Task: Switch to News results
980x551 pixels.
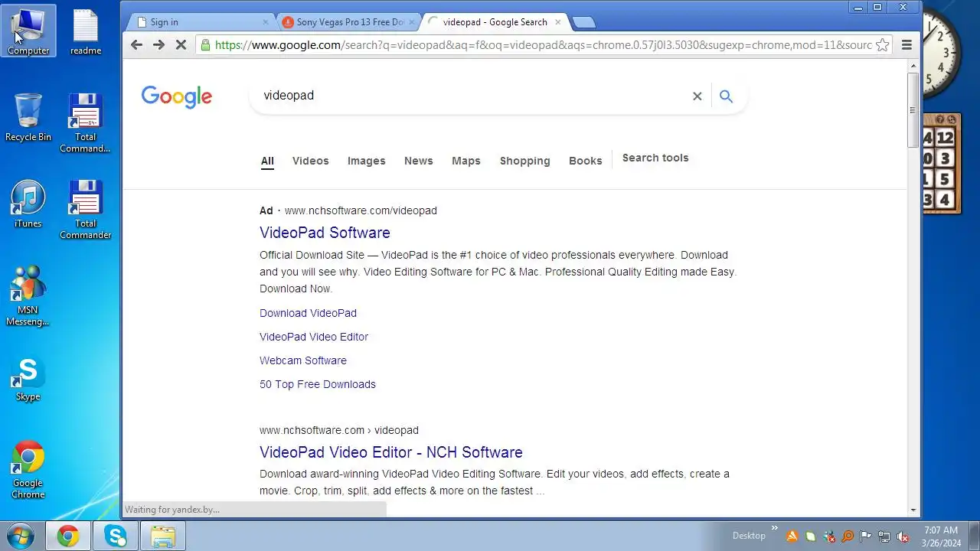Action: pos(418,161)
